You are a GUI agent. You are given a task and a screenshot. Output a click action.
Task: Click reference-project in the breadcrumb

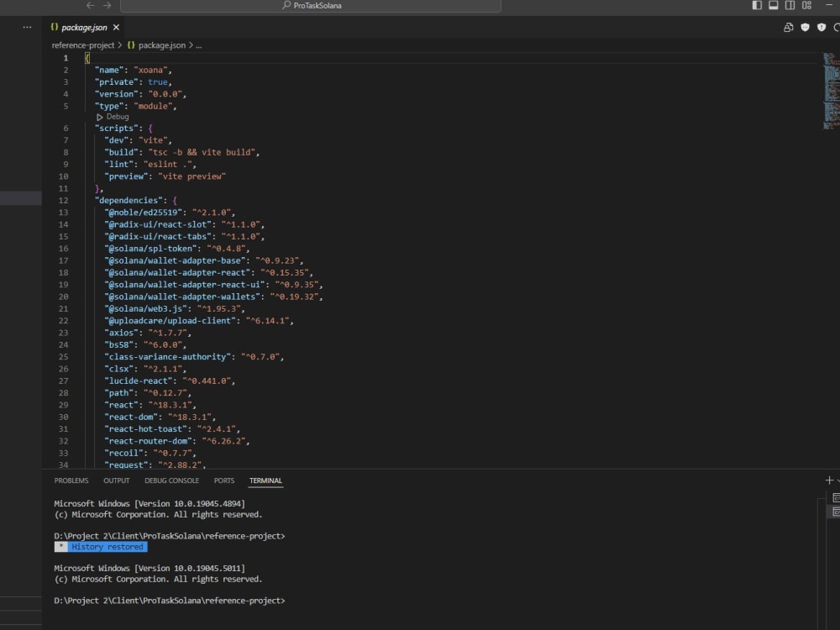(83, 45)
